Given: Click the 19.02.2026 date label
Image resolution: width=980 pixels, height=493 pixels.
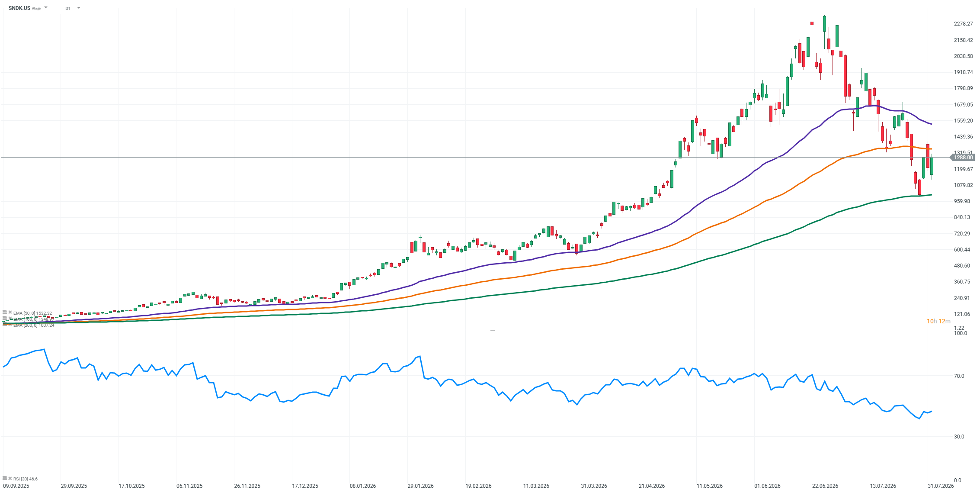Looking at the screenshot, I should 478,486.
